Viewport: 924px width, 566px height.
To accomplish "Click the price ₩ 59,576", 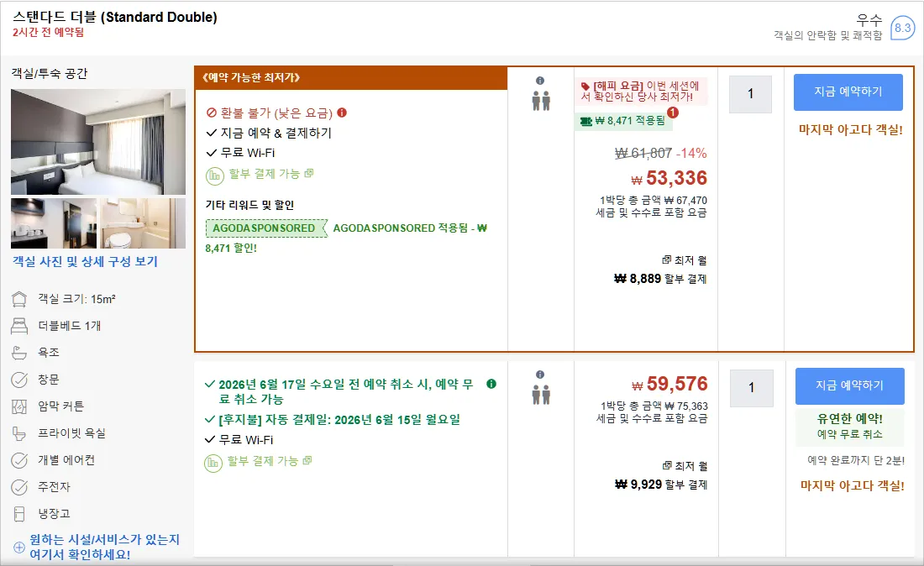I will pyautogui.click(x=669, y=384).
